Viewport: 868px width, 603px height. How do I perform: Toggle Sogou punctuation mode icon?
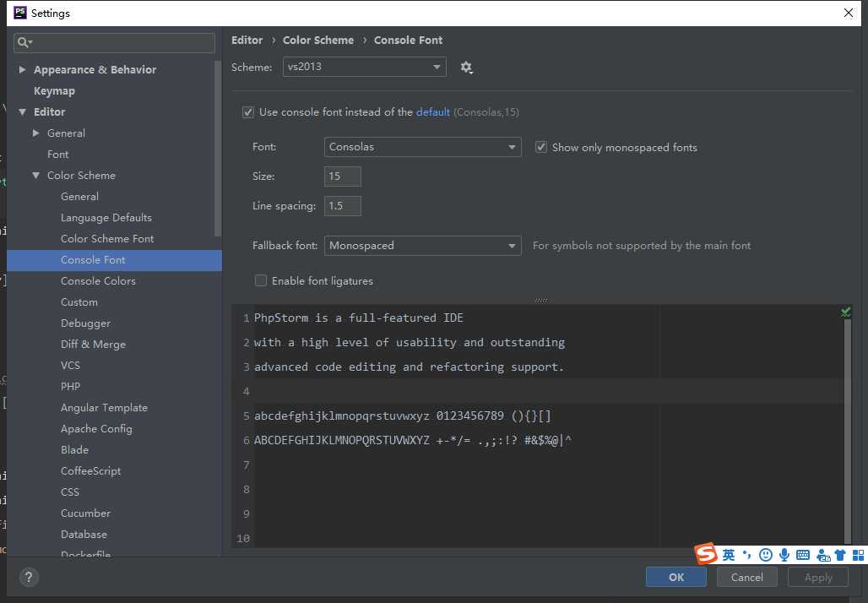click(x=746, y=555)
